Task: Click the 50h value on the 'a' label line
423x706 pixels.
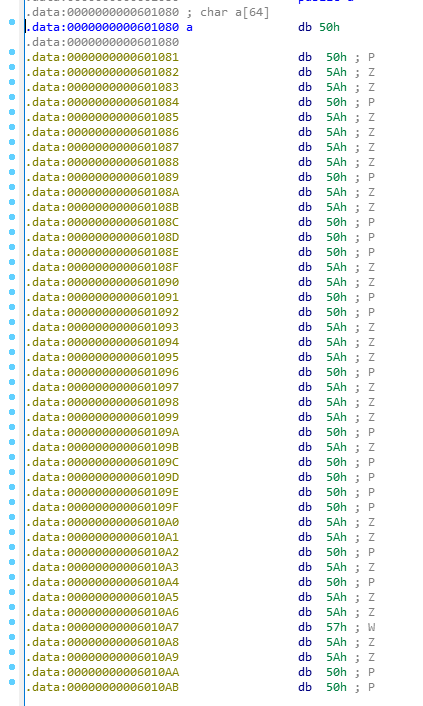Action: coord(329,27)
